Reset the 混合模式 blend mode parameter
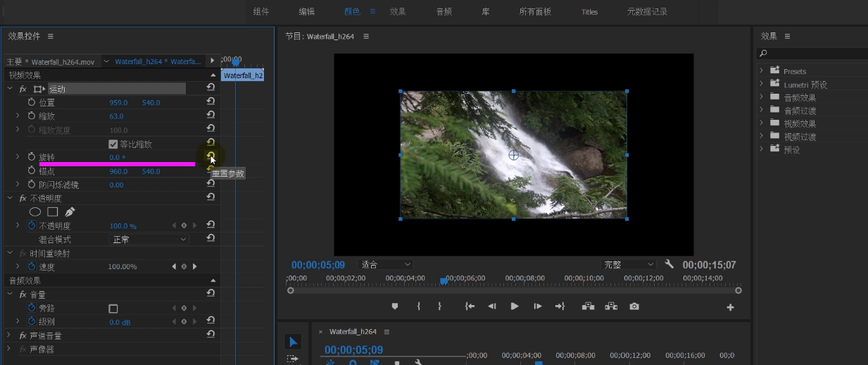The image size is (868, 365). (210, 239)
